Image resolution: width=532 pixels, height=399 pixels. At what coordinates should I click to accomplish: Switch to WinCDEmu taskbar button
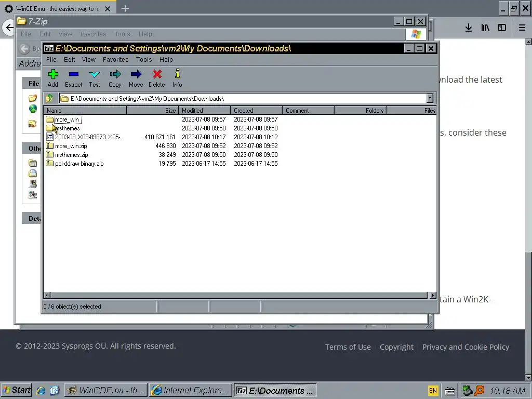(106, 391)
